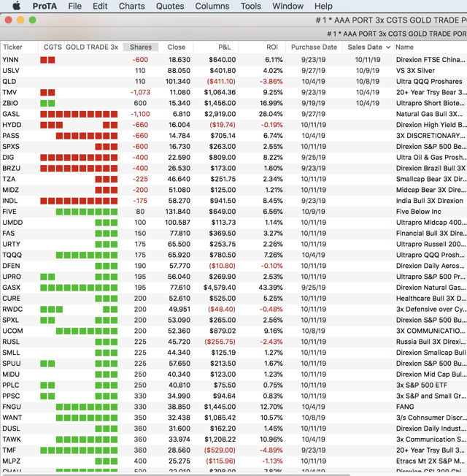The height and width of the screenshot is (476, 467).
Task: Click UCOM purchase date 10/8/19
Action: coord(314,331)
